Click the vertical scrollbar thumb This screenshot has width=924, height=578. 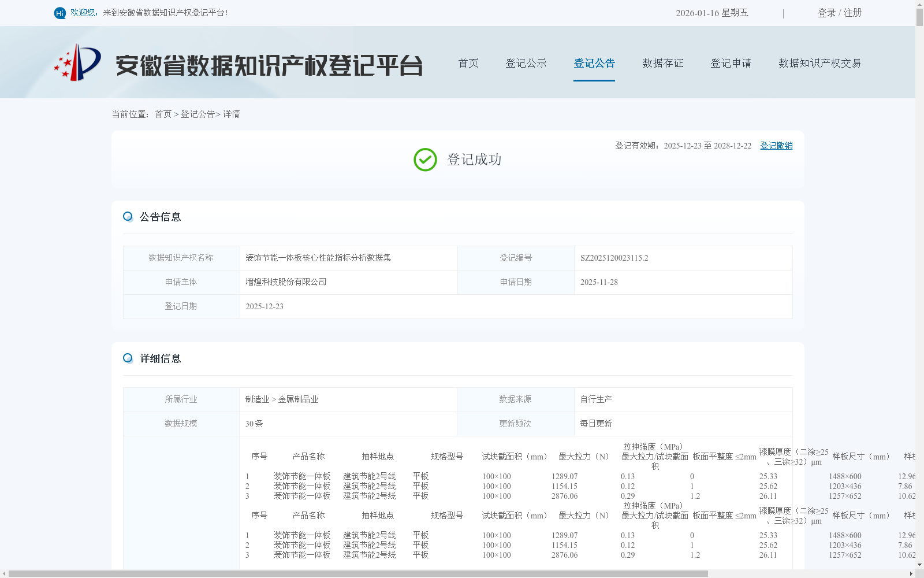919,17
